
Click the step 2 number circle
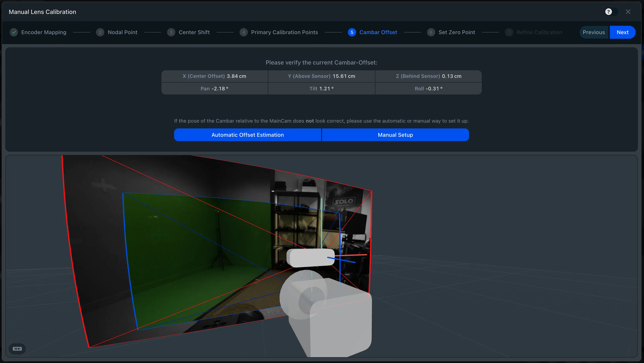[100, 32]
